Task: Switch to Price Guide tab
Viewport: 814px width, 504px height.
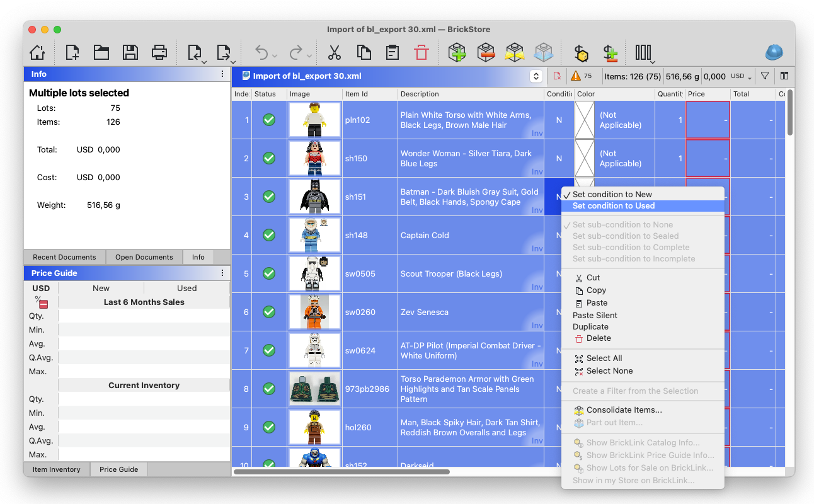Action: click(x=119, y=469)
